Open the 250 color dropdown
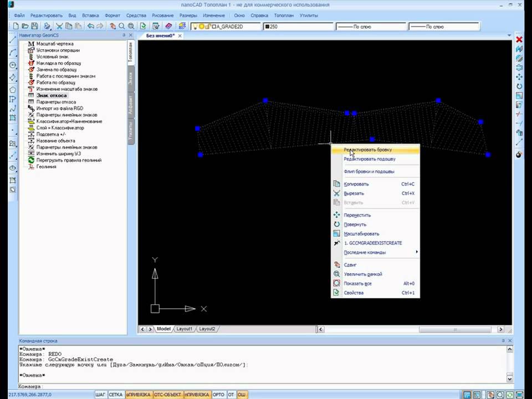Image resolution: width=532 pixels, height=399 pixels. 298,26
